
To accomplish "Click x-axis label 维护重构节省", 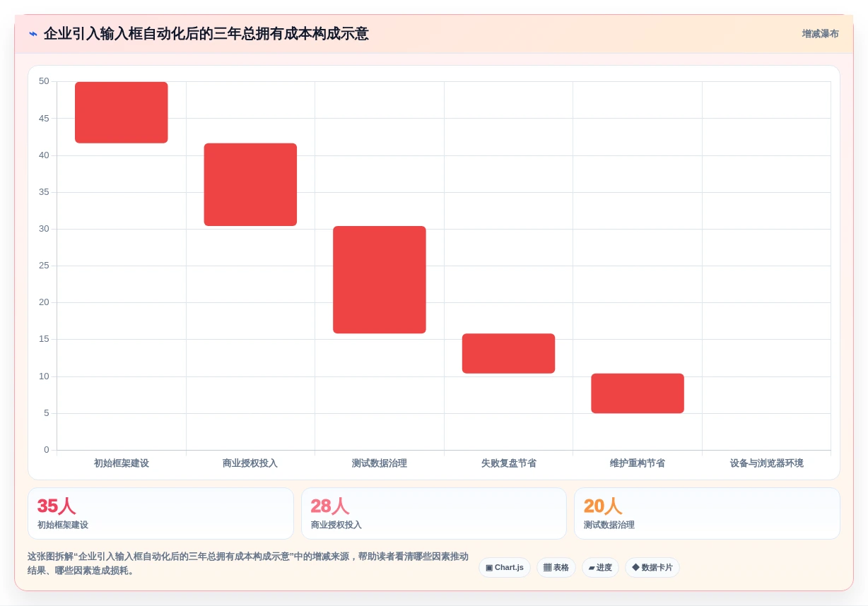I will click(x=638, y=463).
